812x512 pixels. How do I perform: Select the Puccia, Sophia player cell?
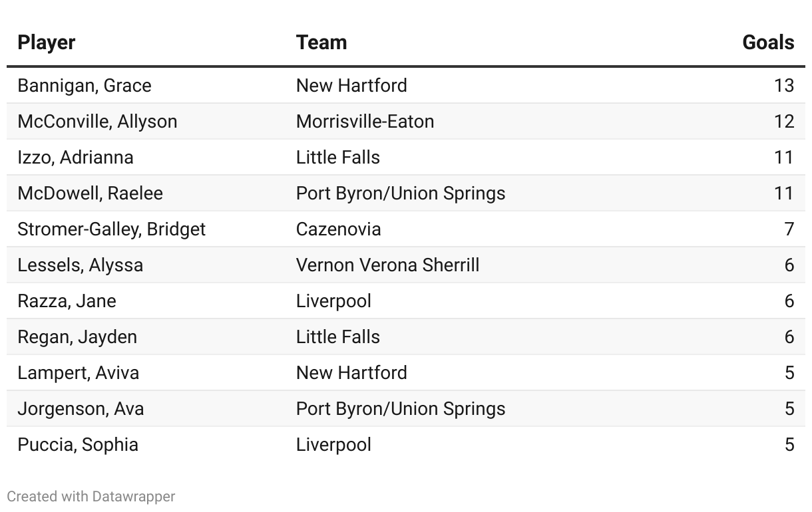point(78,445)
